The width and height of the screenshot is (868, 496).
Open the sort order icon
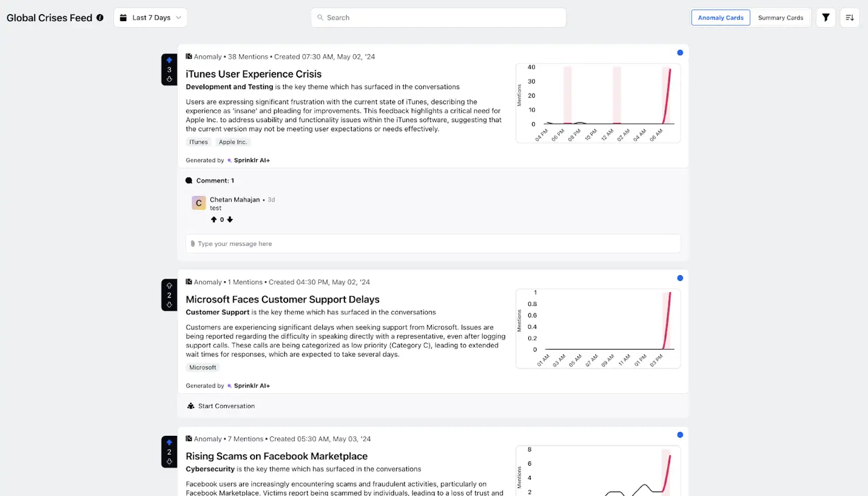[850, 18]
